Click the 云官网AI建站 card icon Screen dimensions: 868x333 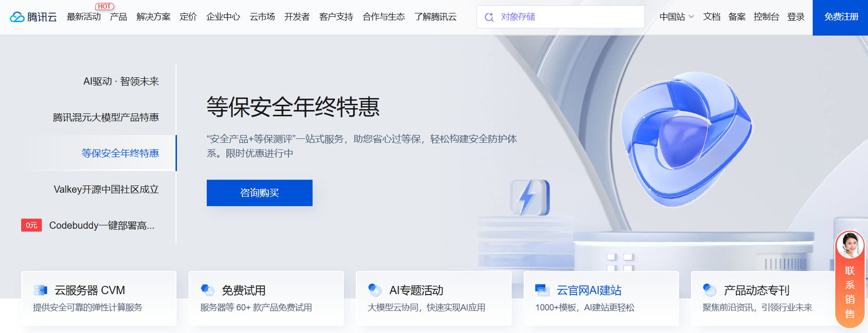coord(542,290)
